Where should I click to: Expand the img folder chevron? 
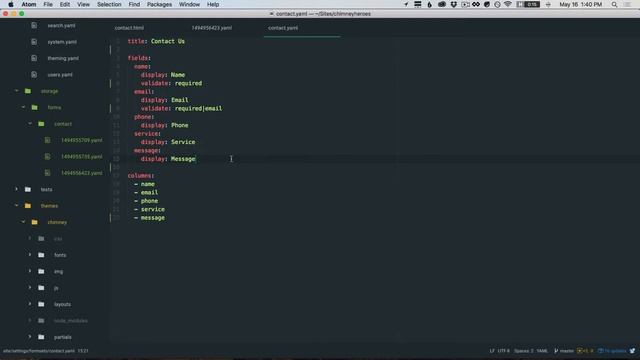click(30, 271)
